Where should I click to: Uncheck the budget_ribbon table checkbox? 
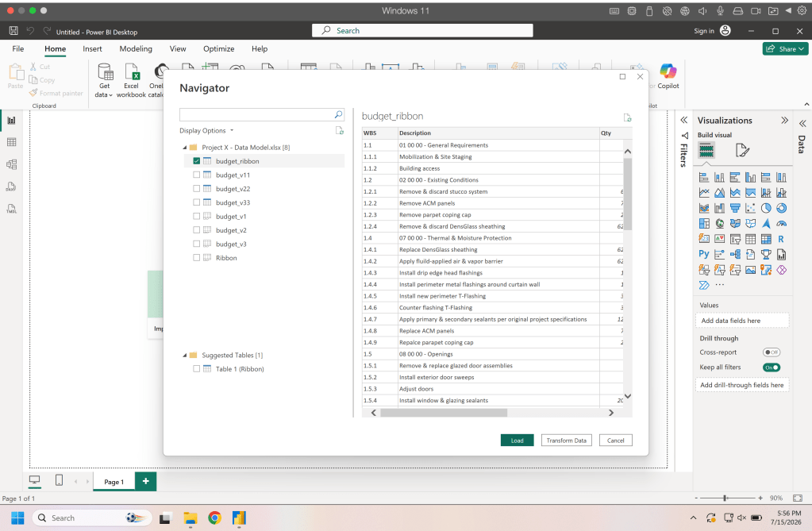[196, 161]
